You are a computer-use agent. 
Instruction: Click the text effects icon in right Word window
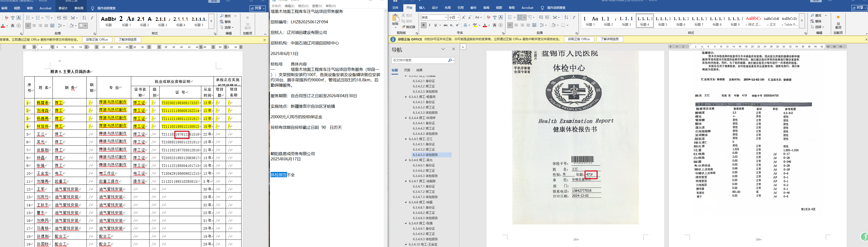pyautogui.click(x=465, y=25)
